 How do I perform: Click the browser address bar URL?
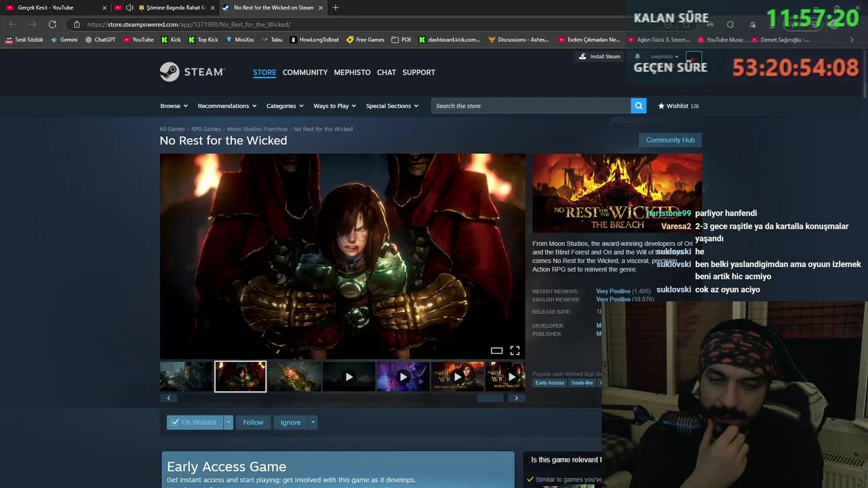(x=189, y=24)
